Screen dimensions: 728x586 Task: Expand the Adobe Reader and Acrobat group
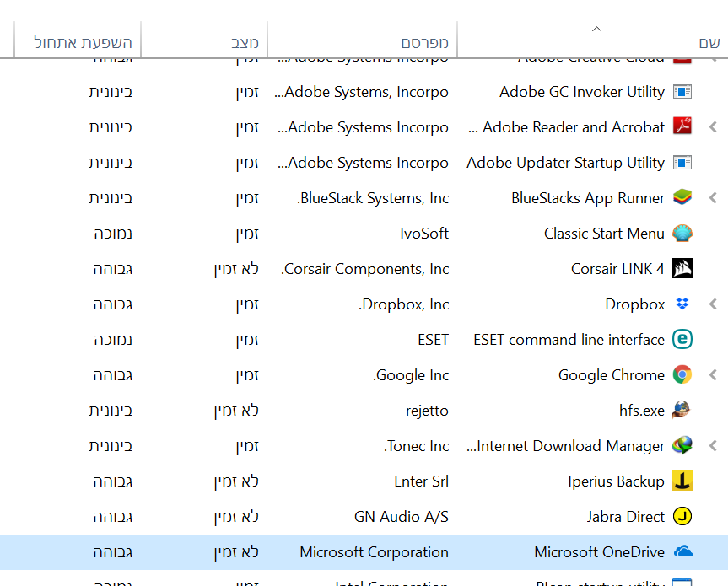coord(713,127)
